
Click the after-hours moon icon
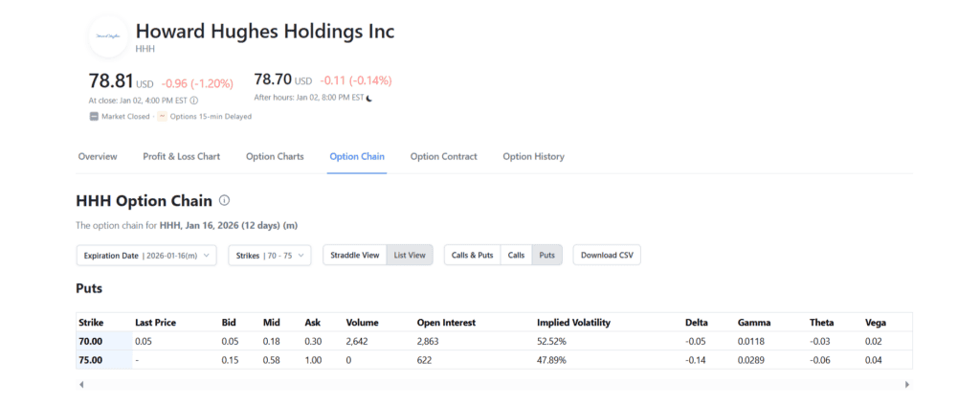coord(369,98)
